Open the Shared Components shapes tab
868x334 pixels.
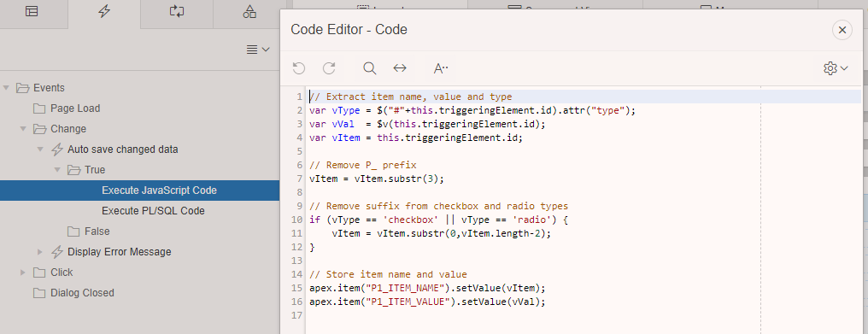point(249,12)
